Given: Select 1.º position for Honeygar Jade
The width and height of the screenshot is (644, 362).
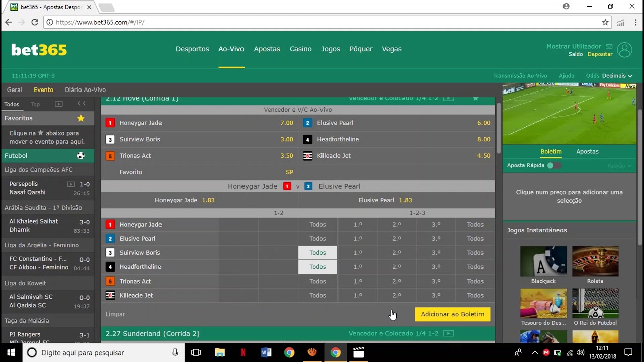Looking at the screenshot, I should (357, 225).
